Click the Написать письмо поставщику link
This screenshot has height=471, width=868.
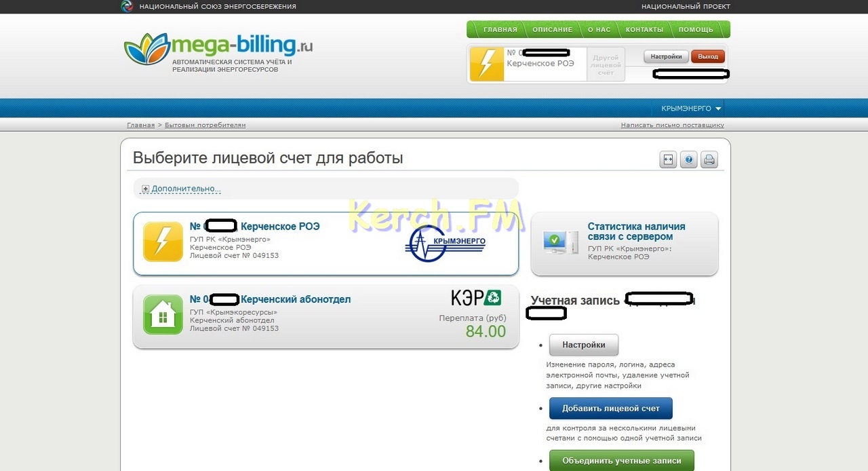pos(673,125)
